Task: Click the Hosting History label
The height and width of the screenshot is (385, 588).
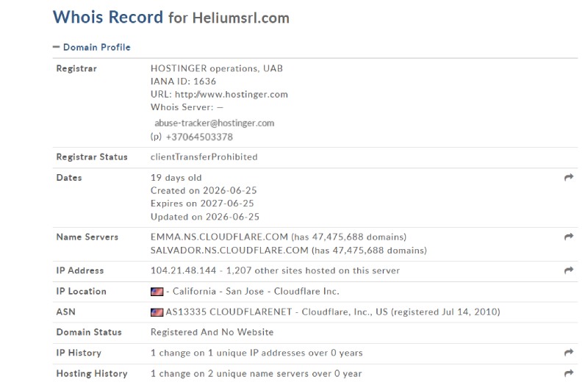Action: pyautogui.click(x=92, y=373)
